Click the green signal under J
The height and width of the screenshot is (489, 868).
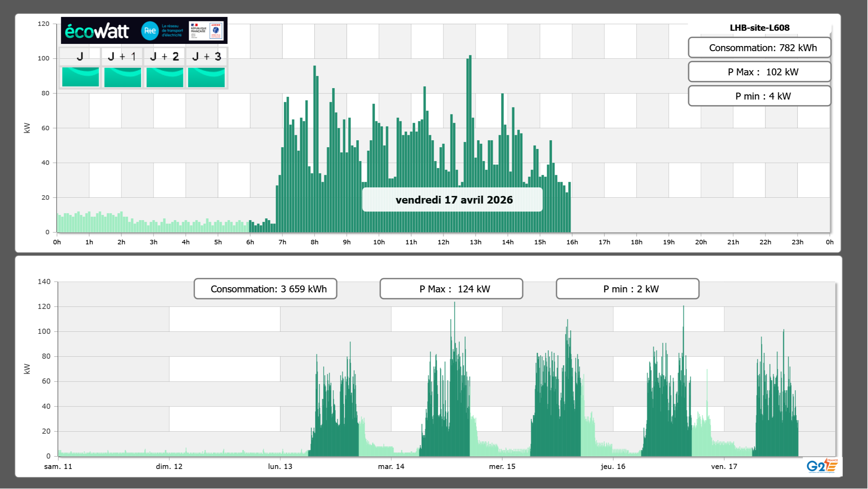(x=80, y=77)
